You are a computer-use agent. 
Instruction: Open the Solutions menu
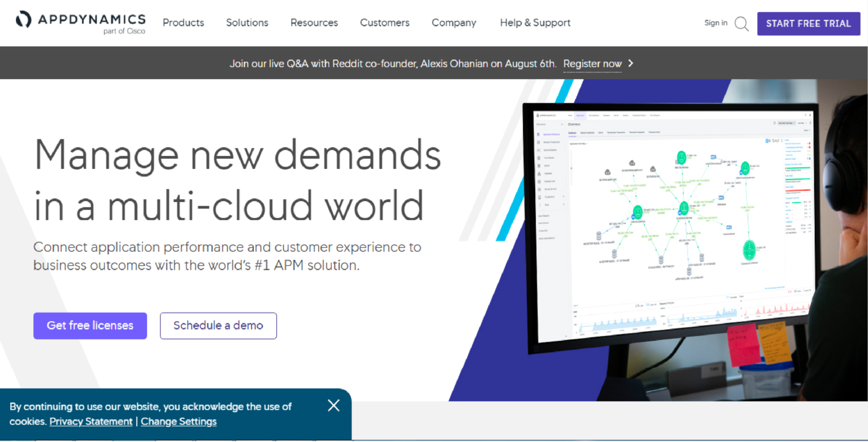pyautogui.click(x=247, y=23)
